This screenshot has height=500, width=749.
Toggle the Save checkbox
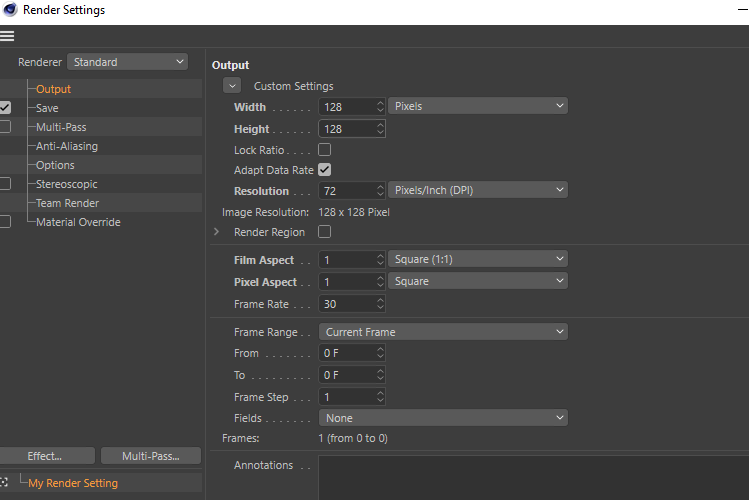click(5, 107)
